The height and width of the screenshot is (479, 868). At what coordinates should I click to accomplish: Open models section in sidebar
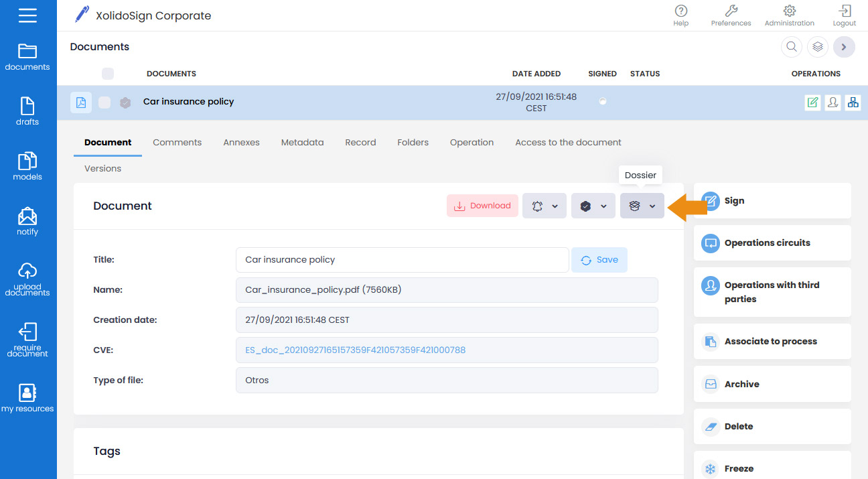pos(27,167)
